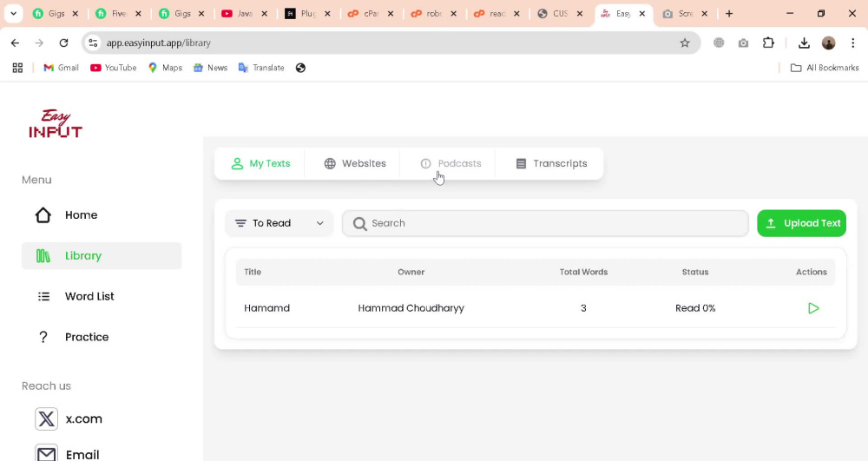
Task: Open the YouTube bookmark
Action: [x=114, y=68]
